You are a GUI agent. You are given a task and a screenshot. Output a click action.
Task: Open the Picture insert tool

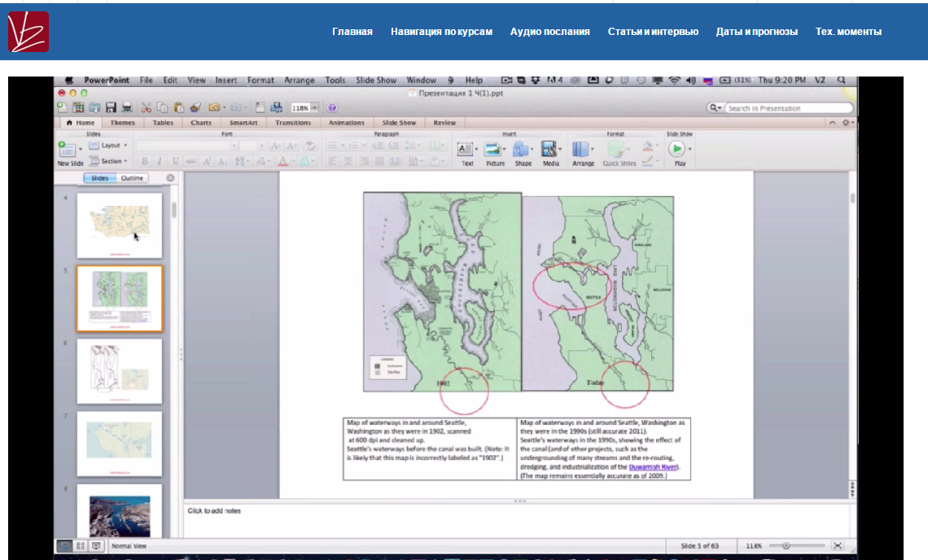pos(493,149)
